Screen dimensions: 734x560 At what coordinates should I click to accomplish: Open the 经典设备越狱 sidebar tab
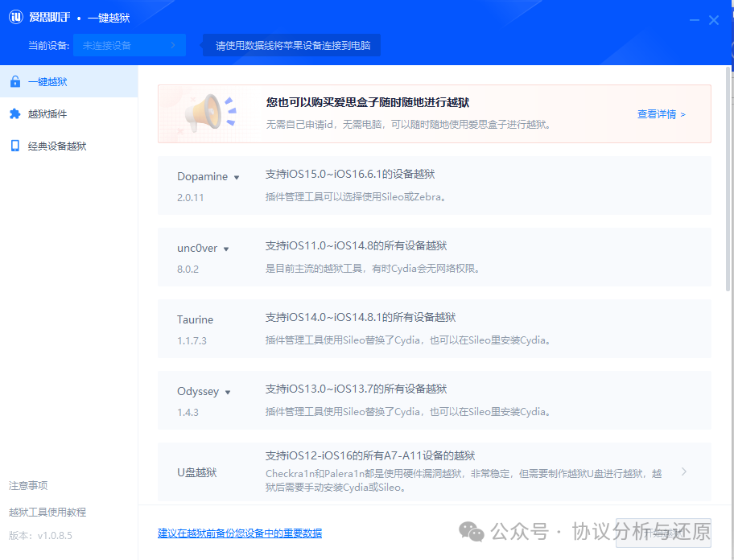(69, 146)
